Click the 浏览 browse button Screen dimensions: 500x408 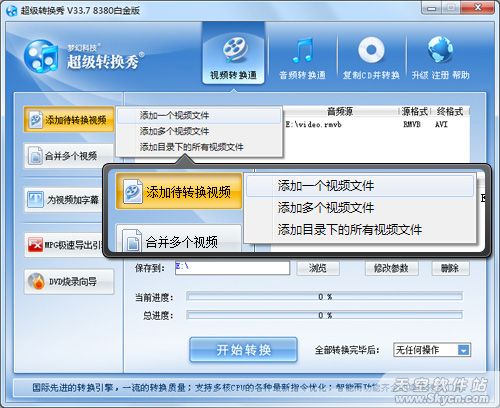(318, 268)
